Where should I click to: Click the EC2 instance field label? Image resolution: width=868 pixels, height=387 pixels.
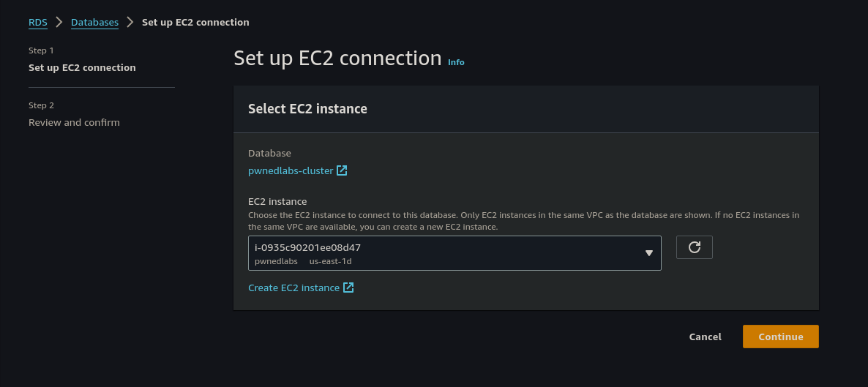tap(277, 201)
